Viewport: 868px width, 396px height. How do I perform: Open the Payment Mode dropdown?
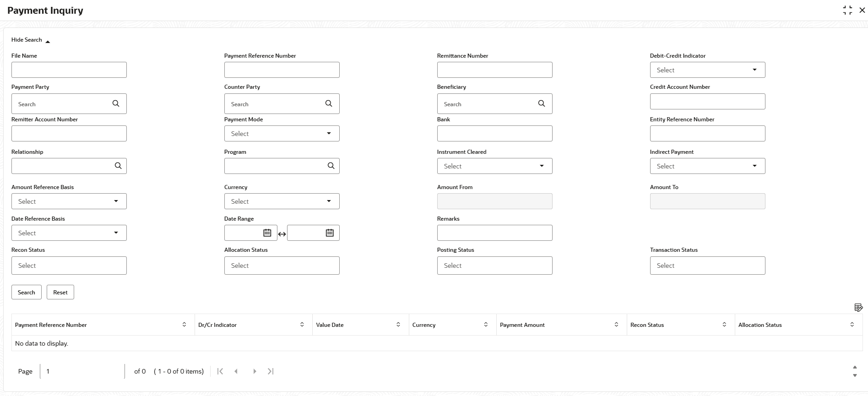click(x=329, y=133)
